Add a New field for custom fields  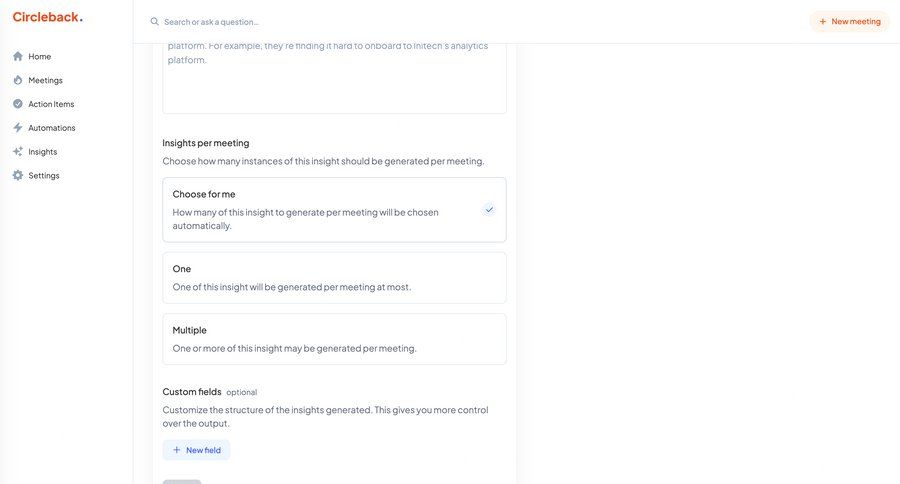[197, 450]
